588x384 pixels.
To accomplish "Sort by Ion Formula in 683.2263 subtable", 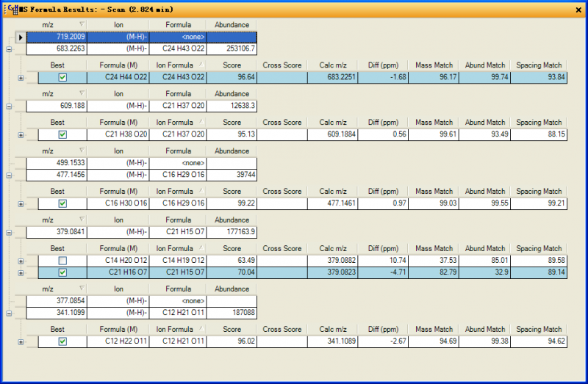I will coord(178,65).
